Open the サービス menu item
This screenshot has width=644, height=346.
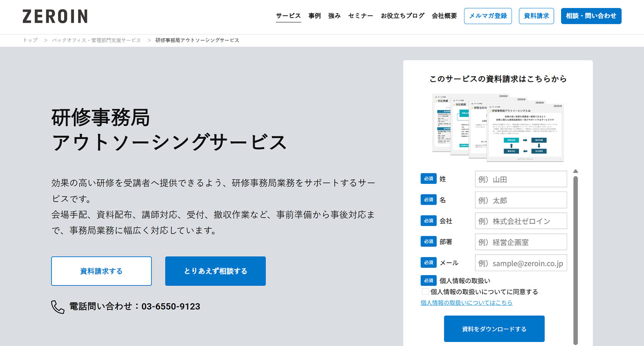click(288, 16)
